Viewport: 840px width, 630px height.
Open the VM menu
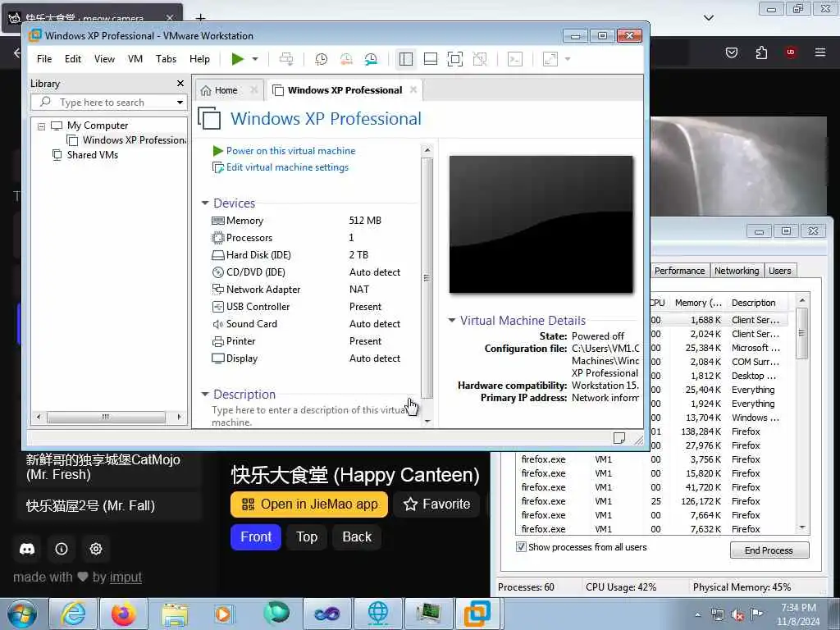click(x=135, y=59)
